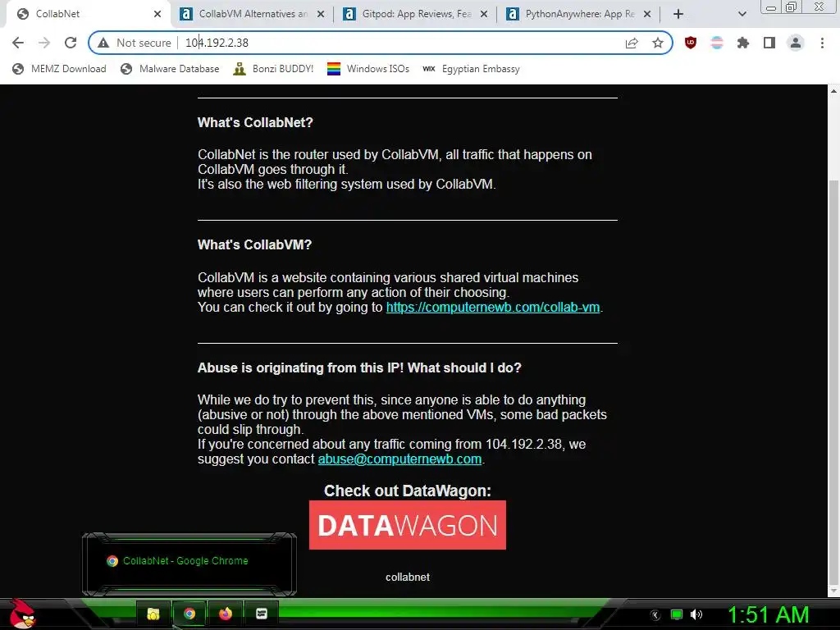Click the DataWagon banner image
840x630 pixels.
(x=407, y=525)
